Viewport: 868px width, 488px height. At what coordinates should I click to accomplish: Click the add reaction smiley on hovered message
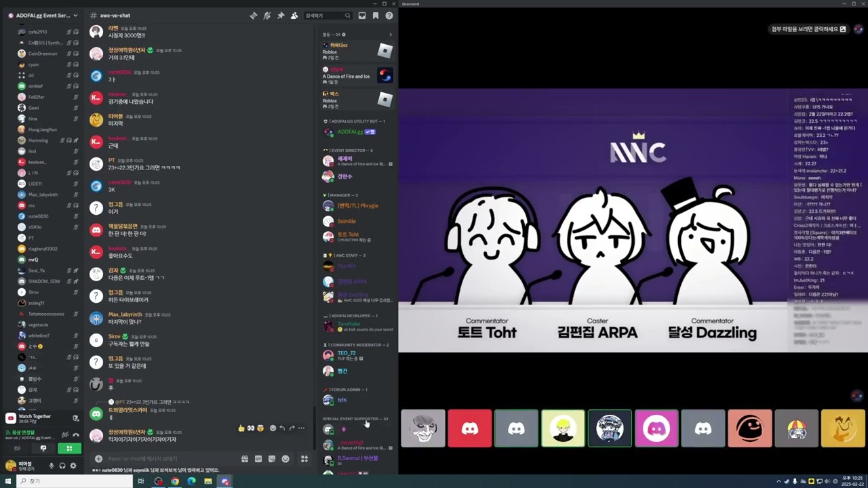click(x=273, y=428)
